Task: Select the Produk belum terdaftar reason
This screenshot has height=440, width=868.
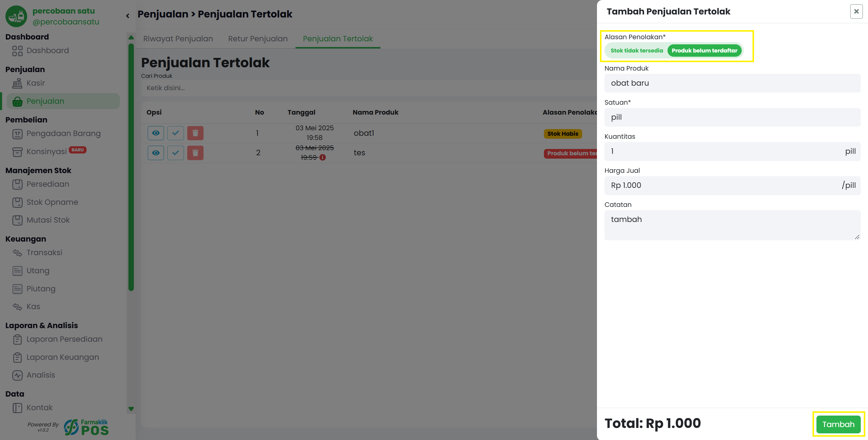Action: 704,51
